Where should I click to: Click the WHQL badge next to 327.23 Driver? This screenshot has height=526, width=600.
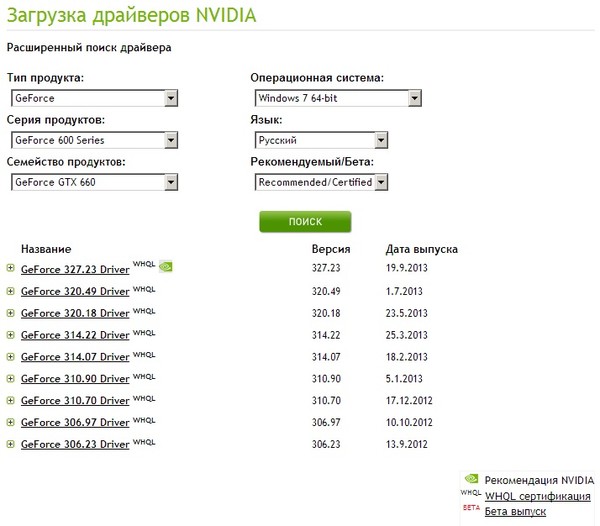click(144, 264)
